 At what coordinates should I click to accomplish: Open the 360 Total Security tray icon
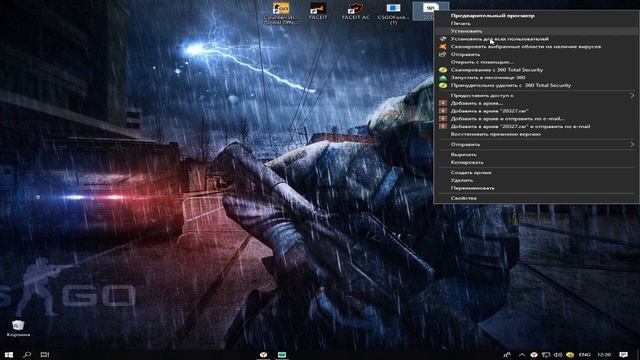tap(570, 355)
